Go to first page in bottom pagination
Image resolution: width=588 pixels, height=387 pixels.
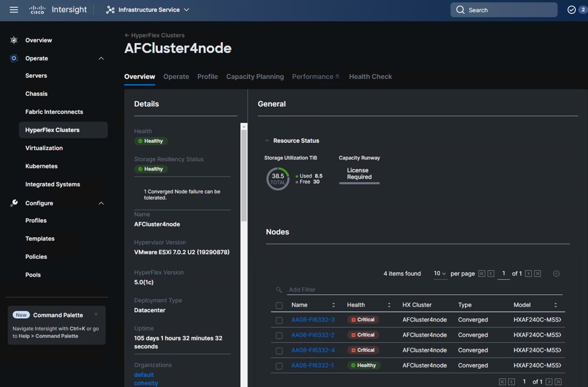click(x=502, y=381)
